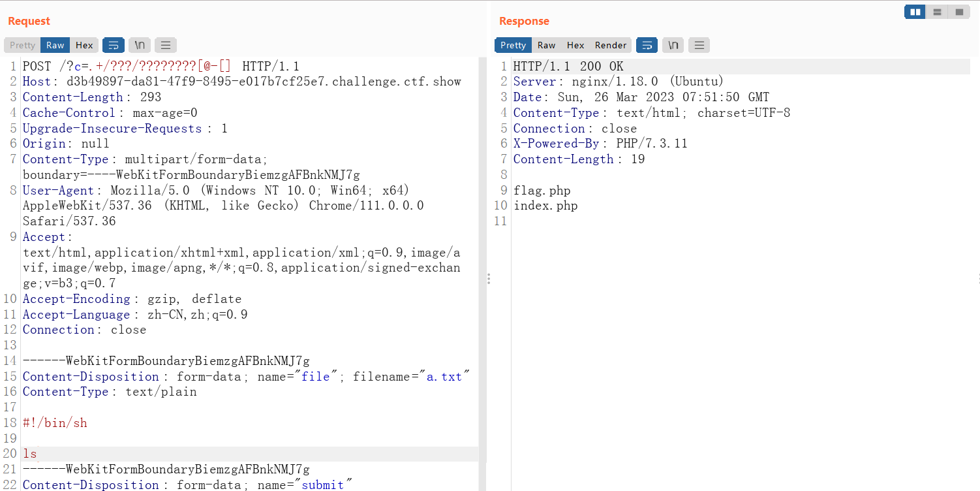Switch Response view to Raw tab
The width and height of the screenshot is (980, 491).
coord(546,45)
